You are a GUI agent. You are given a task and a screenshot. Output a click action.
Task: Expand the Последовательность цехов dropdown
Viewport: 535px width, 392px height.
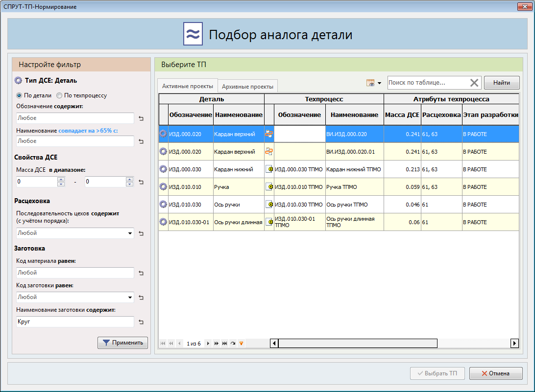[130, 233]
